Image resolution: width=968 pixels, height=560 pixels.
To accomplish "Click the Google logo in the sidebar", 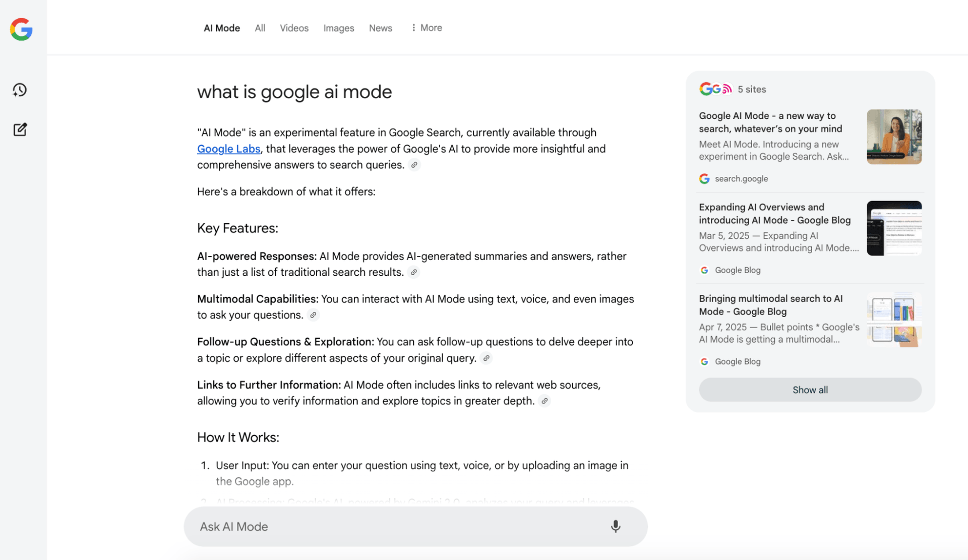I will pos(21,29).
